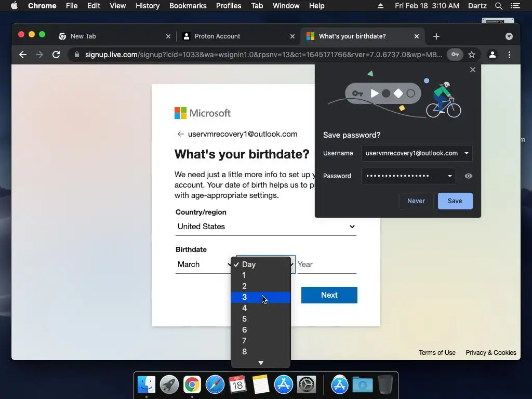The image size is (532, 399).
Task: Open the saved passwords key icon
Action: 455,55
